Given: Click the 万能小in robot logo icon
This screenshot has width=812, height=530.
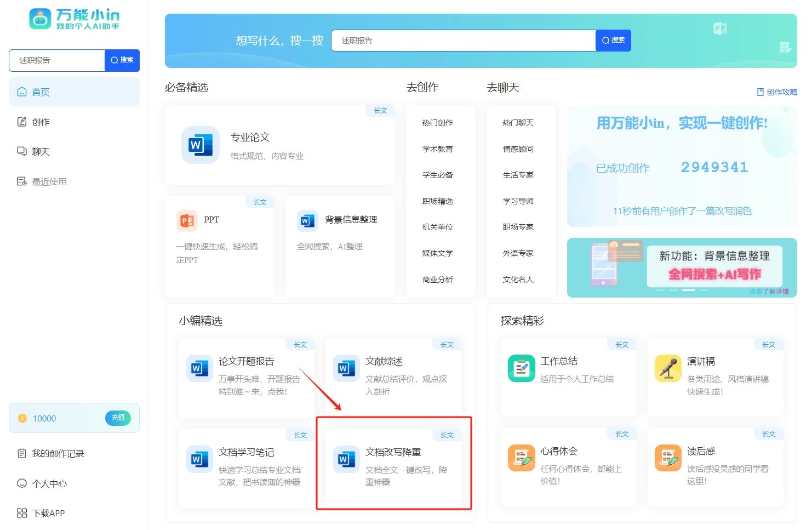Looking at the screenshot, I should click(x=39, y=19).
